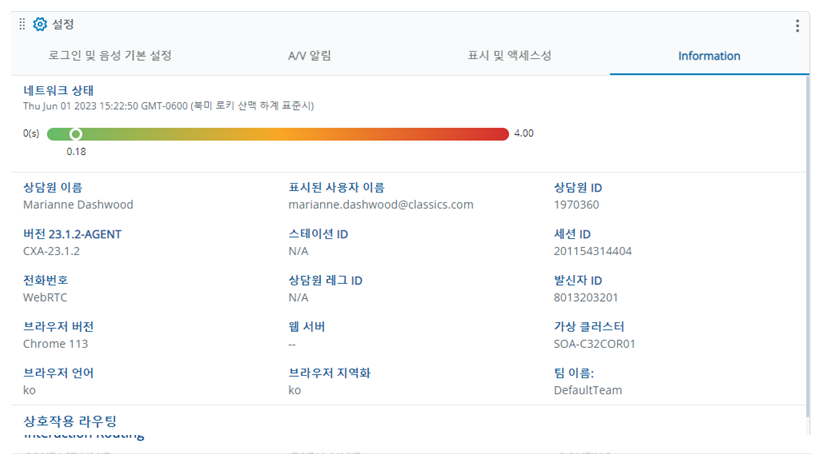Click virtual cluster SOA-C32COR01

click(595, 344)
